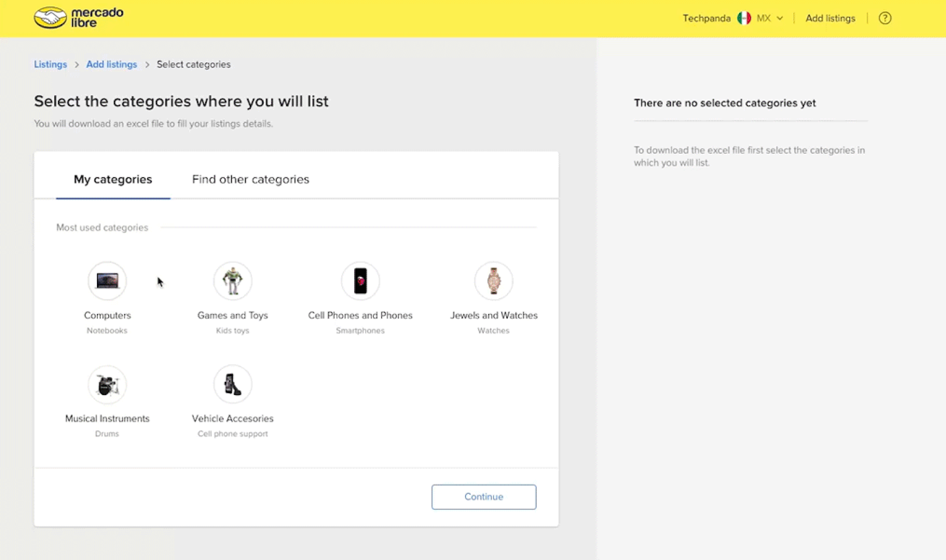Open the help icon in the top bar
Screen dimensions: 946x560
point(885,18)
